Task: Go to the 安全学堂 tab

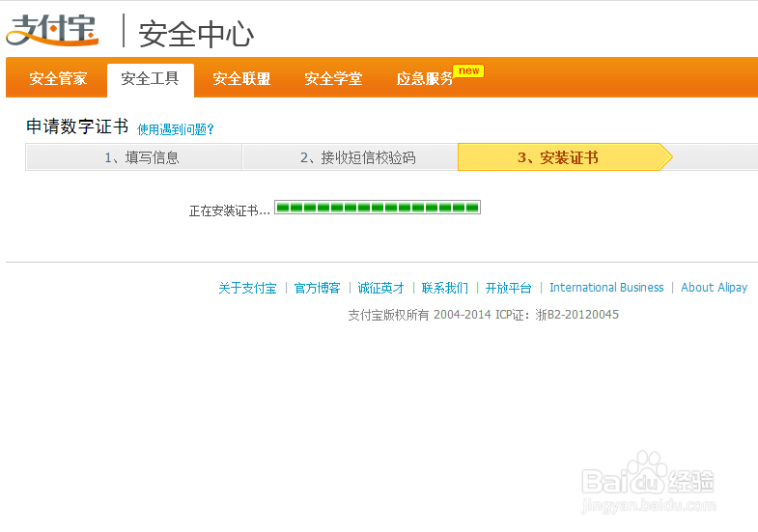Action: click(333, 78)
